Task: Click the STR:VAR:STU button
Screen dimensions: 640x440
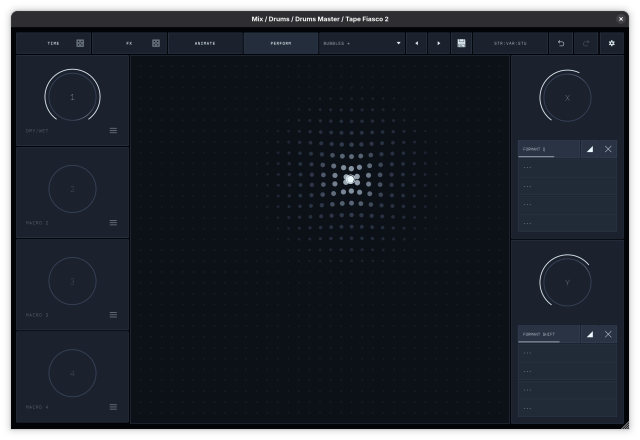Action: (x=510, y=43)
